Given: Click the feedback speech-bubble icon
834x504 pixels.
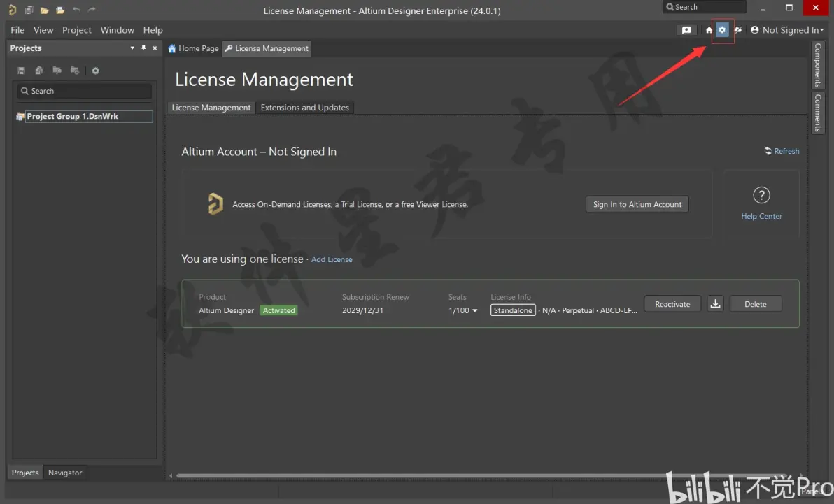Looking at the screenshot, I should click(686, 30).
